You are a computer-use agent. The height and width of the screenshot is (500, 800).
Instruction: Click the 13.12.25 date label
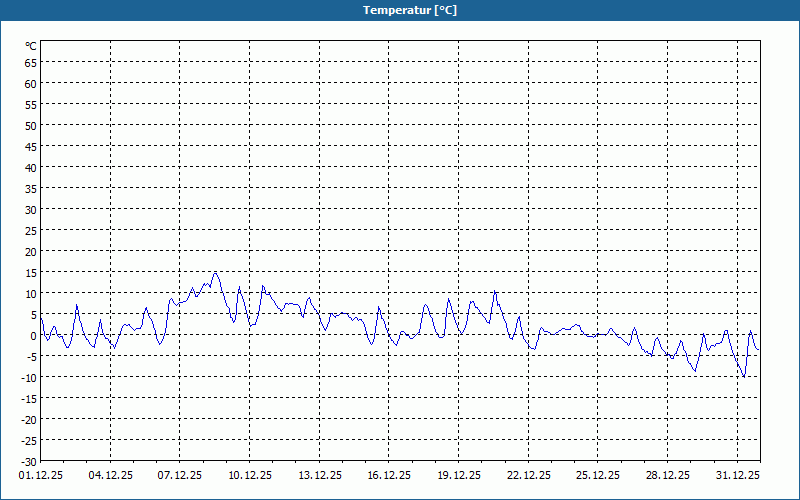319,475
